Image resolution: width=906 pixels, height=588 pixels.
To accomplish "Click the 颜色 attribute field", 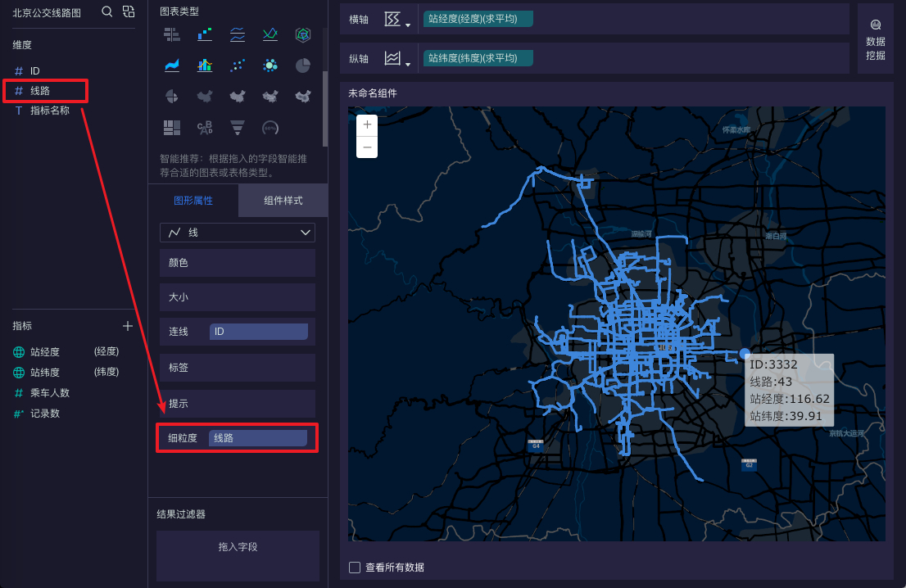I will coord(238,263).
